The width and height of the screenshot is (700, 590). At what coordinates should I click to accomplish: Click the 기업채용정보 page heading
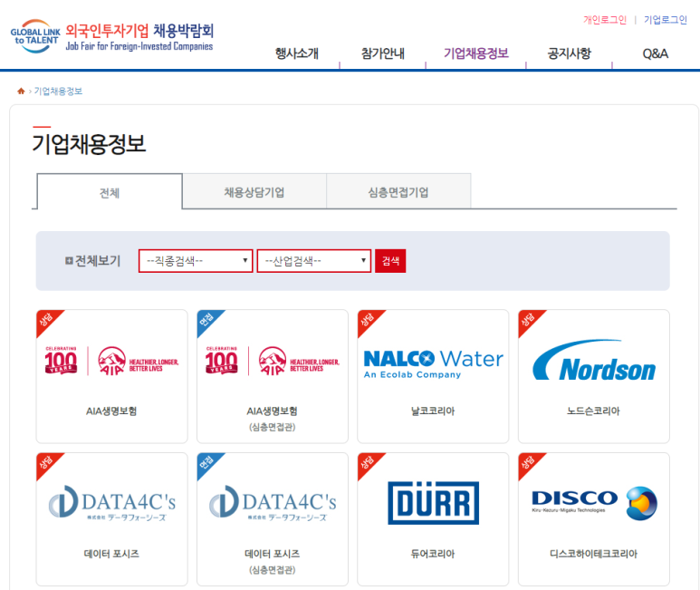89,144
